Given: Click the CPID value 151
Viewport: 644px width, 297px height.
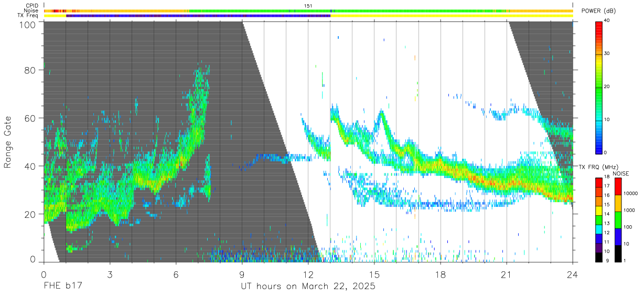Looking at the screenshot, I should (x=308, y=6).
